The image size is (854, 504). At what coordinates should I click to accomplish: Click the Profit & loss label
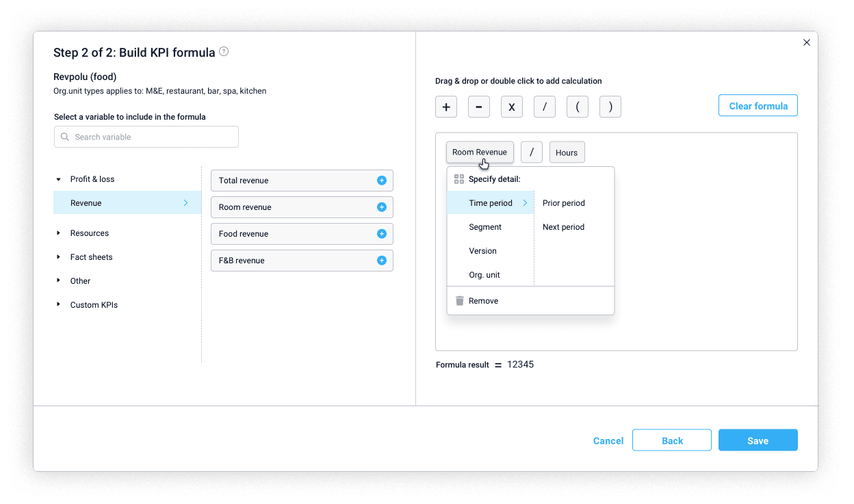point(92,179)
